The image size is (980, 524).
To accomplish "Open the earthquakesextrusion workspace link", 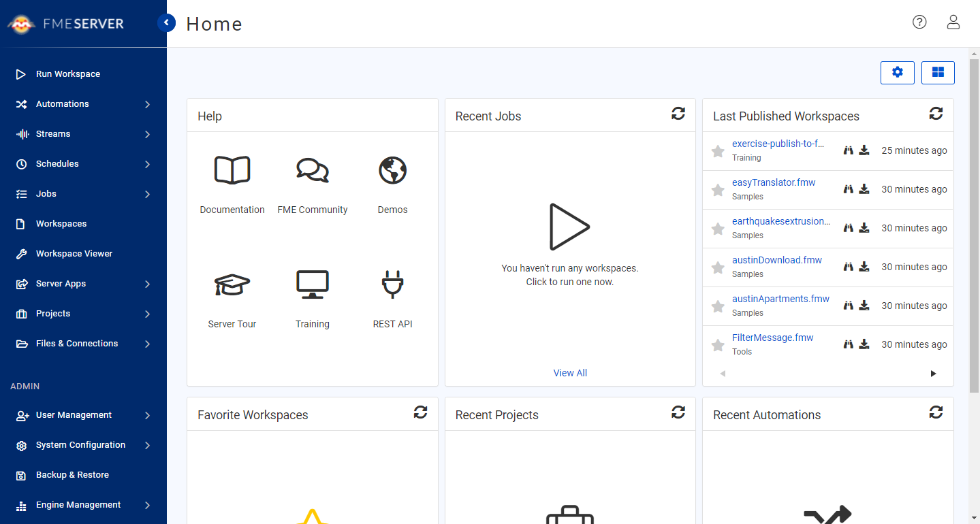I will click(x=781, y=221).
